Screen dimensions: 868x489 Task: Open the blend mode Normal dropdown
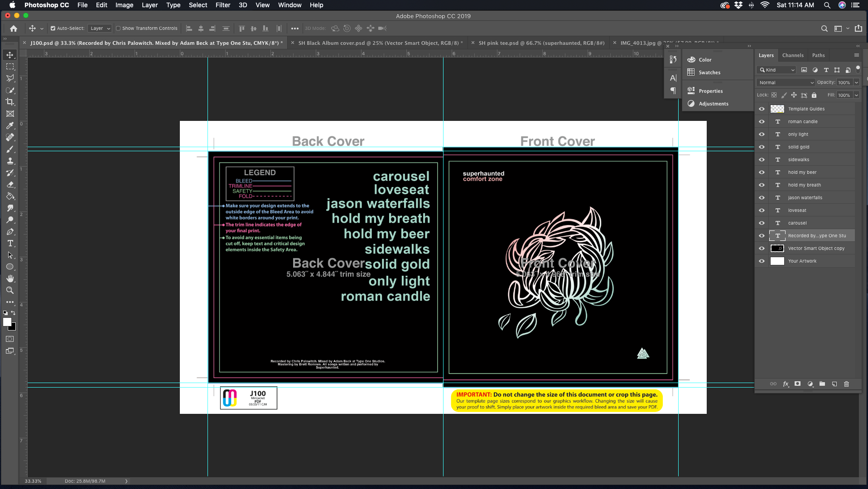(x=786, y=82)
